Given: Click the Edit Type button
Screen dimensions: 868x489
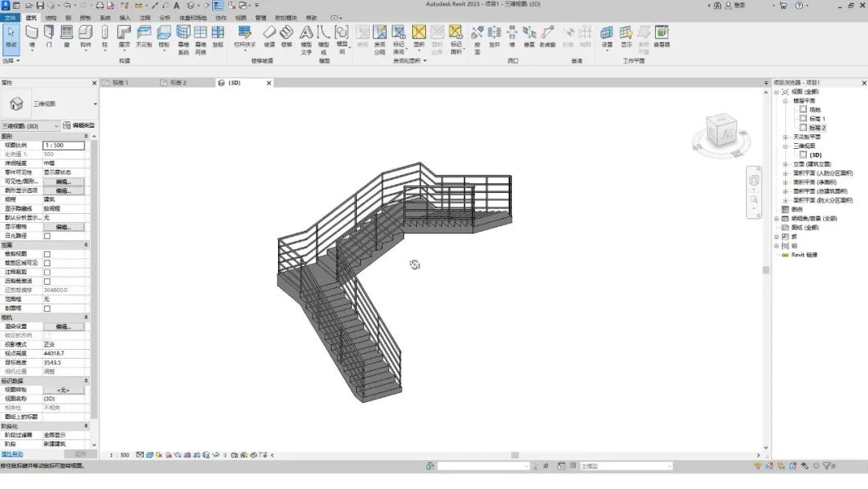Looking at the screenshot, I should 79,125.
